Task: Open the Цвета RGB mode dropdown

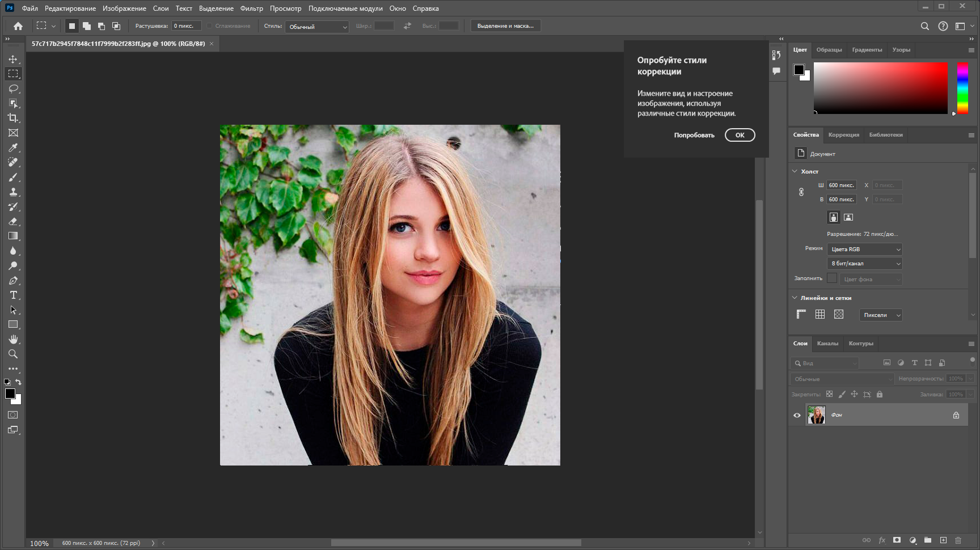Action: click(864, 249)
